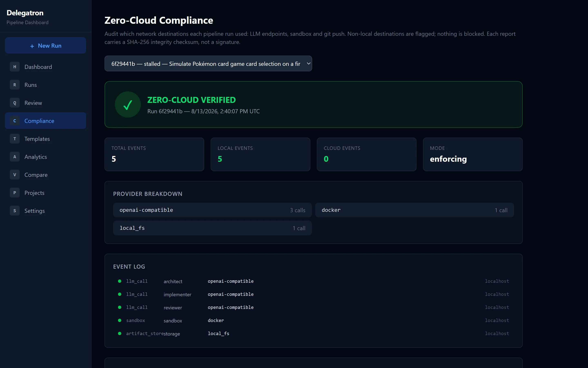The image size is (588, 368).
Task: Go to Projects
Action: [46, 193]
